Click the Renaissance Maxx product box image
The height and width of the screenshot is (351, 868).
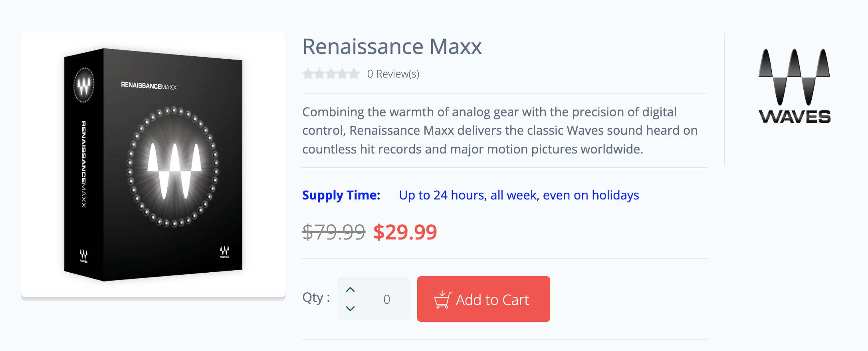153,165
